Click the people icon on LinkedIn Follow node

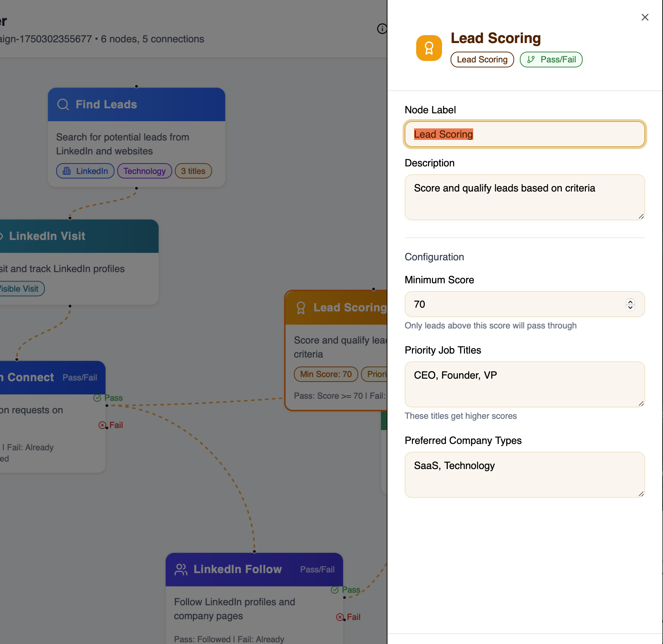[x=181, y=569]
